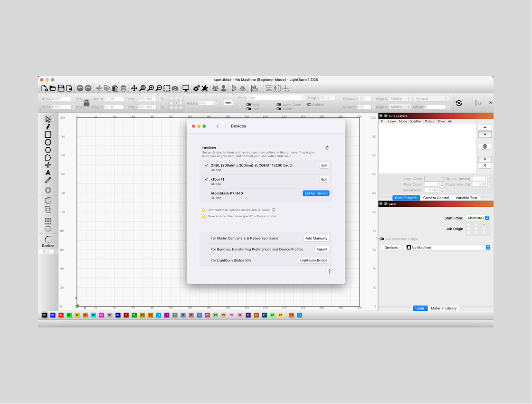This screenshot has width=532, height=404.
Task: Toggle Use Selection Origin switch
Action: [382, 239]
